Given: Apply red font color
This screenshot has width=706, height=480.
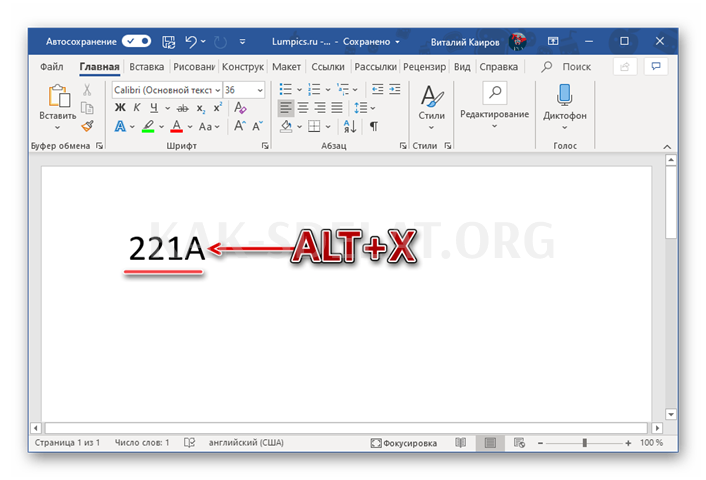Looking at the screenshot, I should pyautogui.click(x=176, y=126).
